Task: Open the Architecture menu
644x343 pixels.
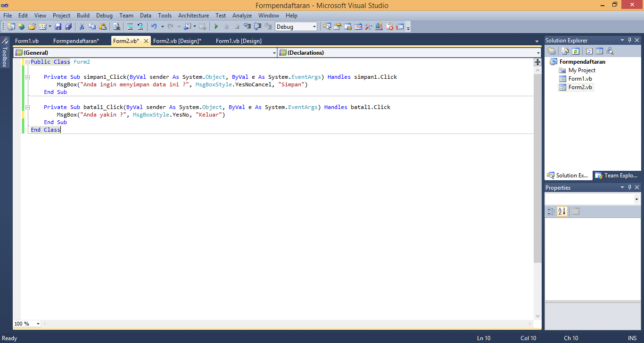Action: point(193,15)
